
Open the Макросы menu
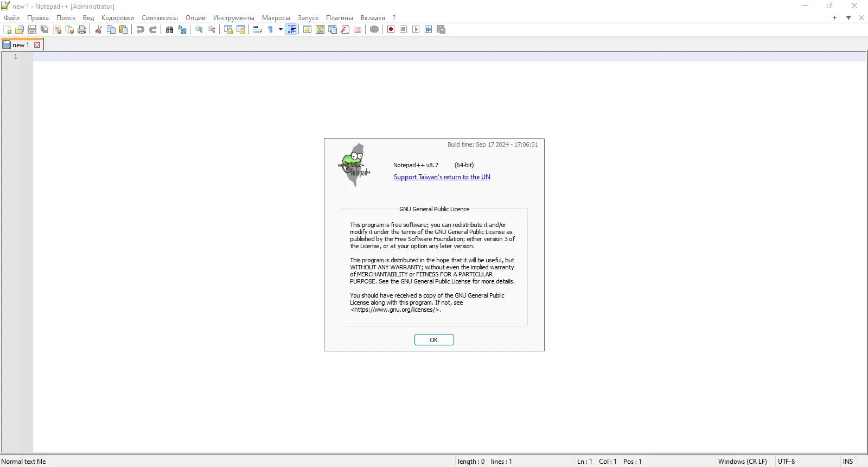(276, 18)
